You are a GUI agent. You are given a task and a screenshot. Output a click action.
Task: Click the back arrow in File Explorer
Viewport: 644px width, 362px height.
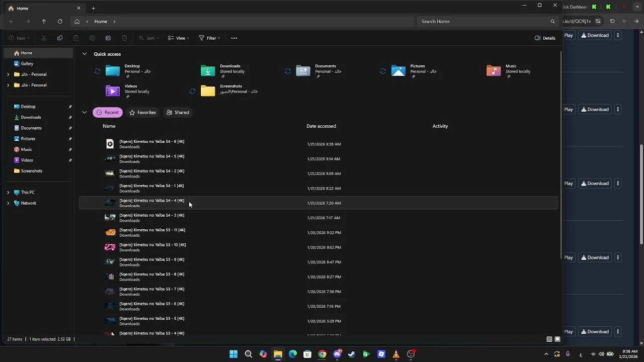pos(12,21)
